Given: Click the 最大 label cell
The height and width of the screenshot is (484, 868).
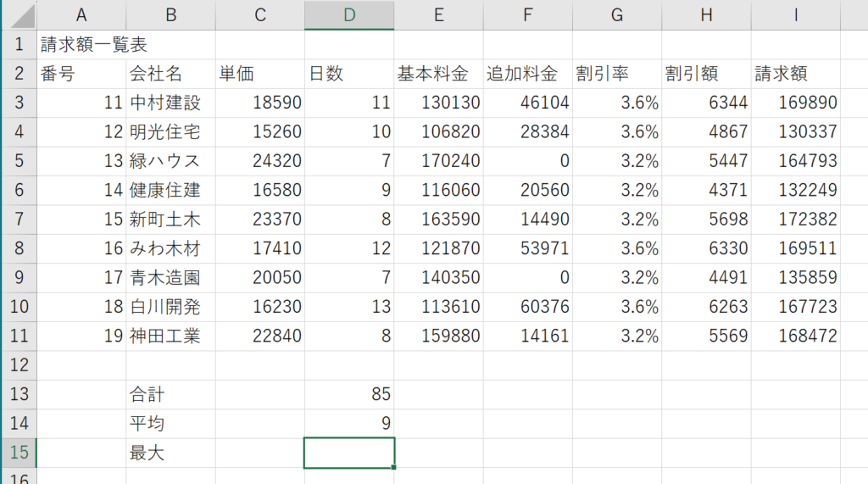Looking at the screenshot, I should click(x=170, y=453).
